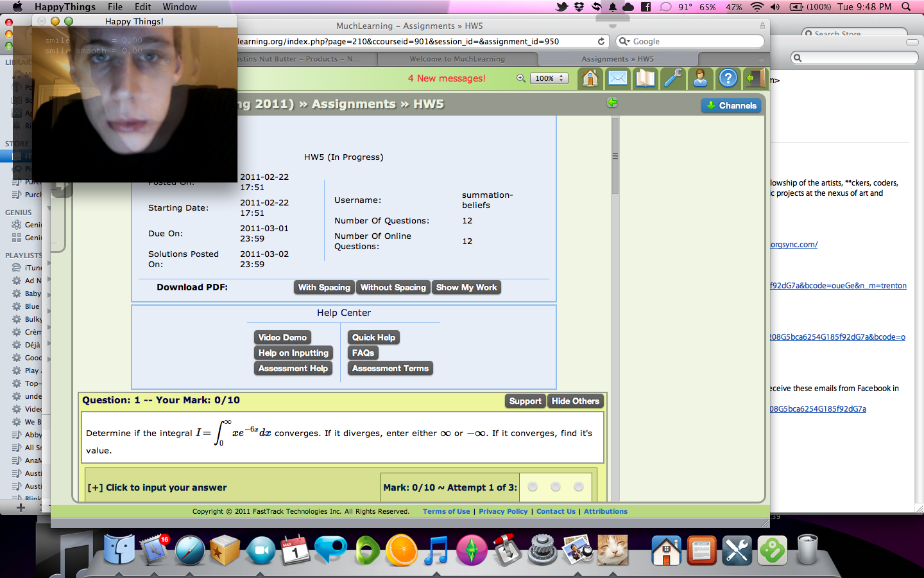924x578 pixels.
Task: Open the Edit menu in menu bar
Action: 142,7
